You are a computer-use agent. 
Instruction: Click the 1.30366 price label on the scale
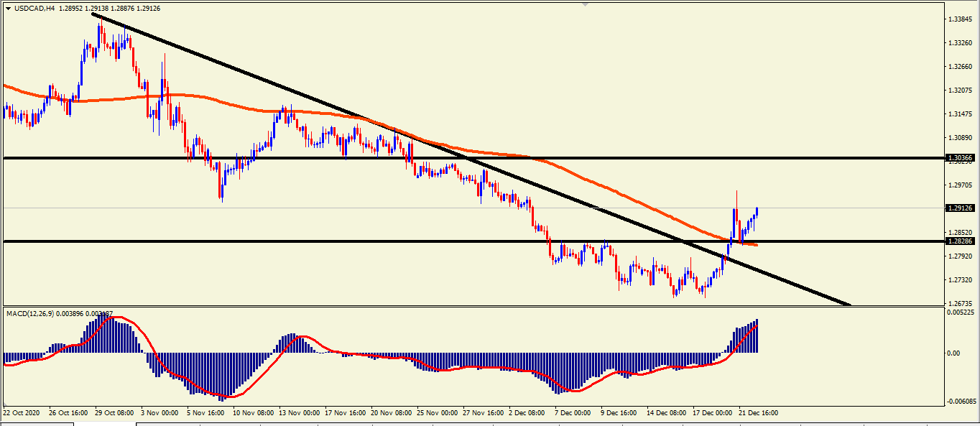tap(961, 158)
